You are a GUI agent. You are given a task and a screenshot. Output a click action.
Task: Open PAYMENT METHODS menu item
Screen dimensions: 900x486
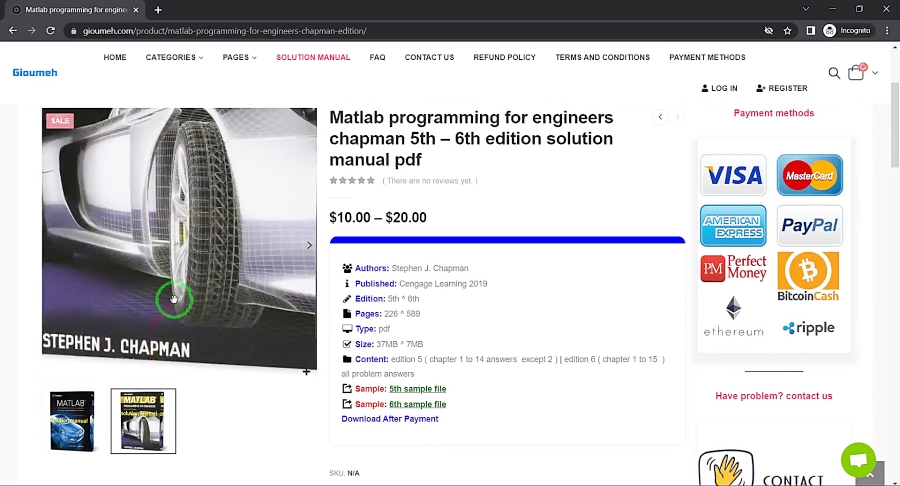707,57
